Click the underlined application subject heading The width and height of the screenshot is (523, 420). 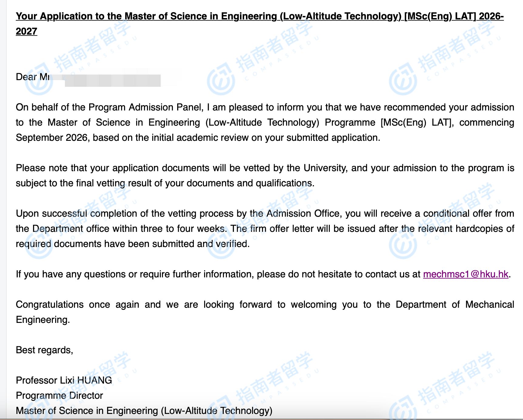coord(259,16)
